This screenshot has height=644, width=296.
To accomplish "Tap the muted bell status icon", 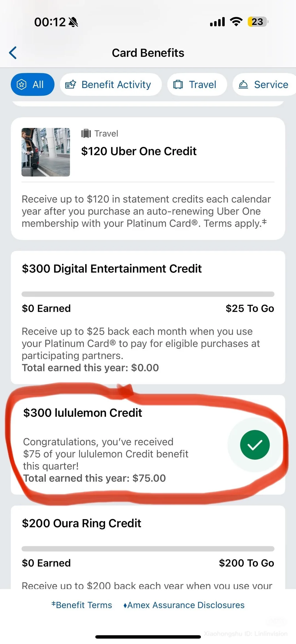I will (x=73, y=22).
